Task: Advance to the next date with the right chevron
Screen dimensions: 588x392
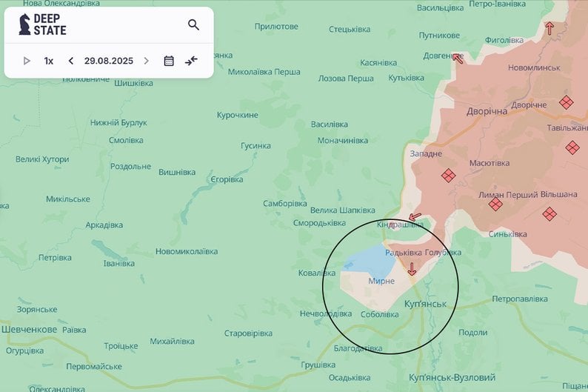Action: pyautogui.click(x=146, y=61)
